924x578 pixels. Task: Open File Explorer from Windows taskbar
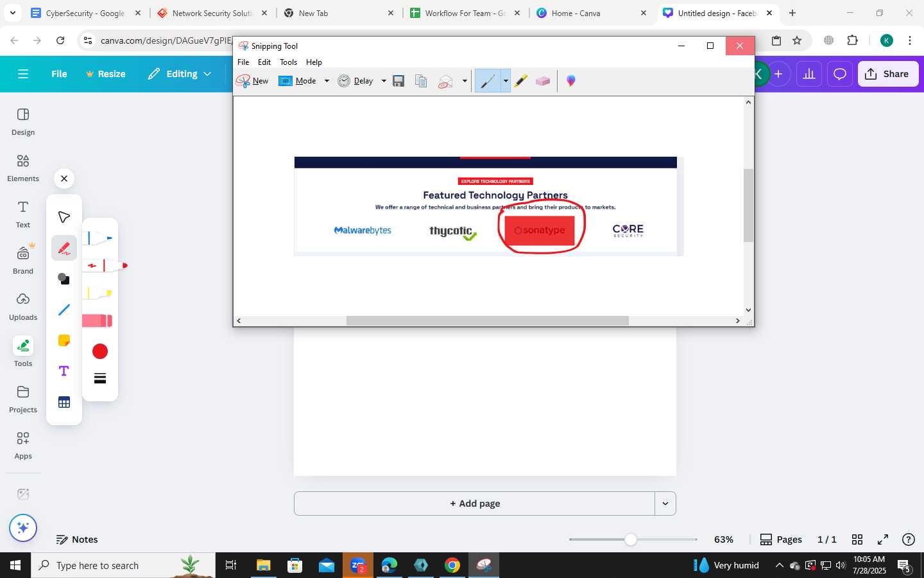[x=264, y=565]
